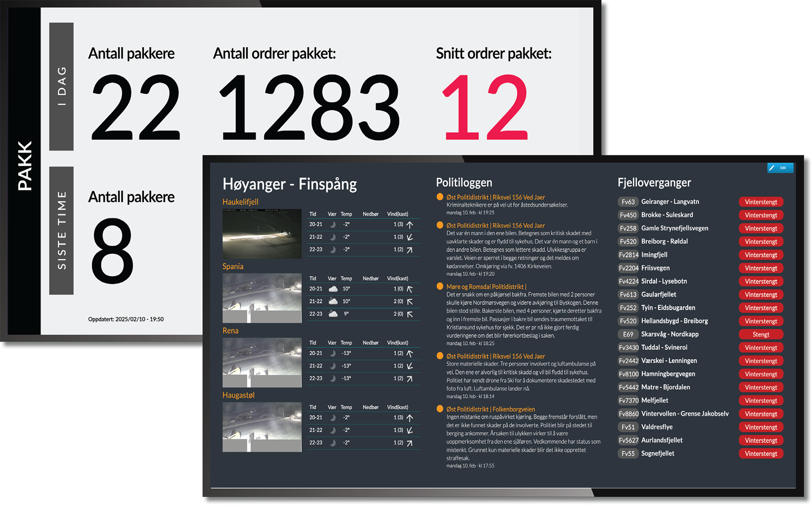This screenshot has width=812, height=505.
Task: Click the I DAG vertical label in PAKK window
Action: pos(61,86)
